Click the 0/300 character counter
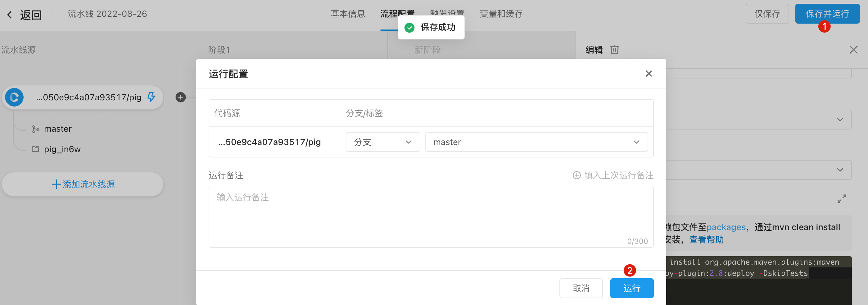This screenshot has width=868, height=305. 637,241
